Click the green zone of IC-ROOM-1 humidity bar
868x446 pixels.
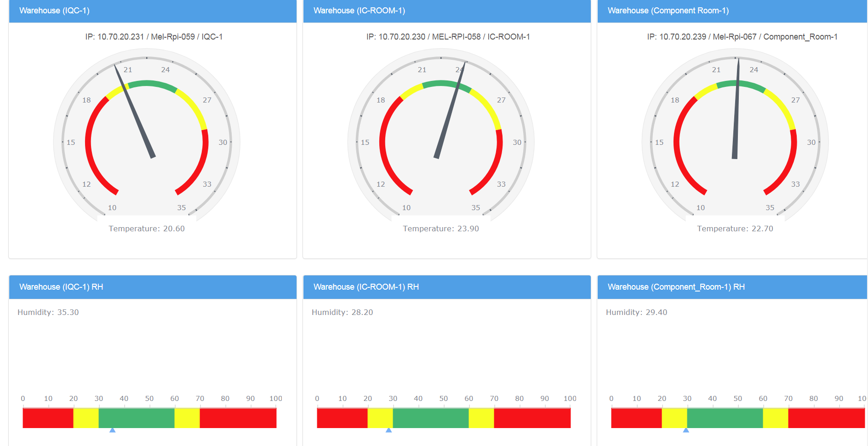pos(431,418)
